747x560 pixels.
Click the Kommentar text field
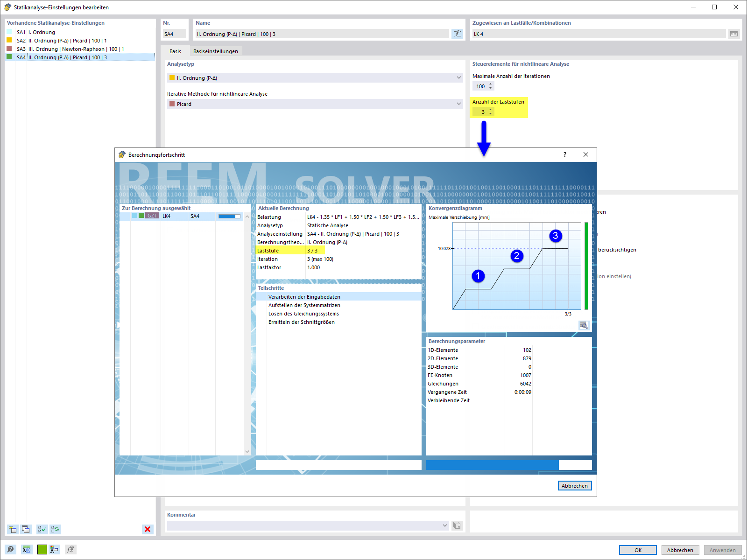(x=308, y=525)
